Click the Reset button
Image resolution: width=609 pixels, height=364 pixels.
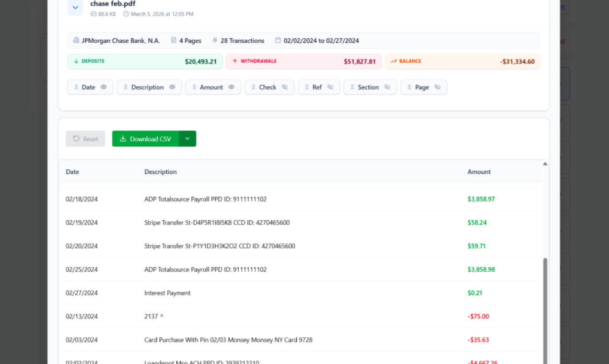[85, 139]
